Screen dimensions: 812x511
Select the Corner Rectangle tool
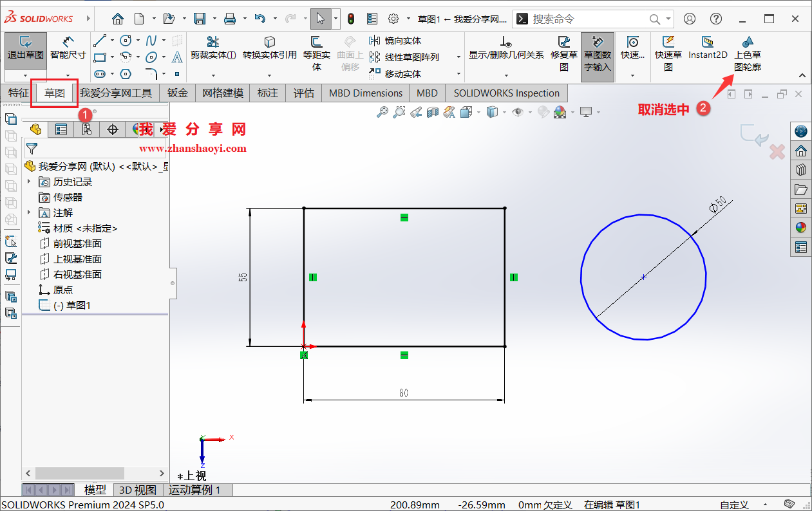(100, 57)
